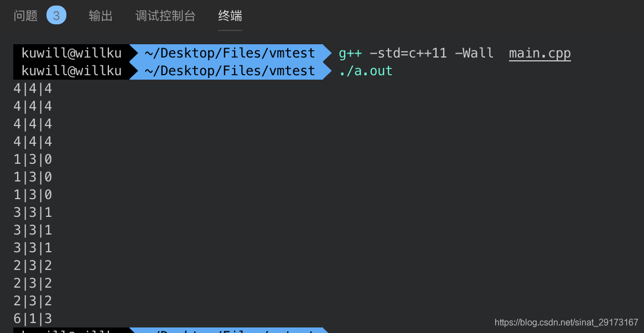Screen dimensions: 644x333
Task: Click the ./a.out command text
Action: click(x=365, y=71)
